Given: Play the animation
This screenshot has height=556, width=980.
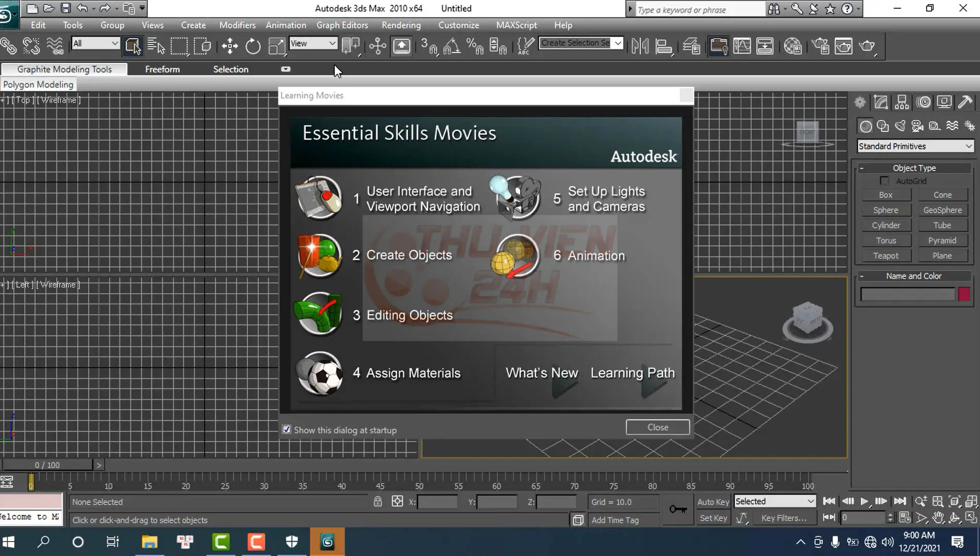Looking at the screenshot, I should click(x=865, y=501).
